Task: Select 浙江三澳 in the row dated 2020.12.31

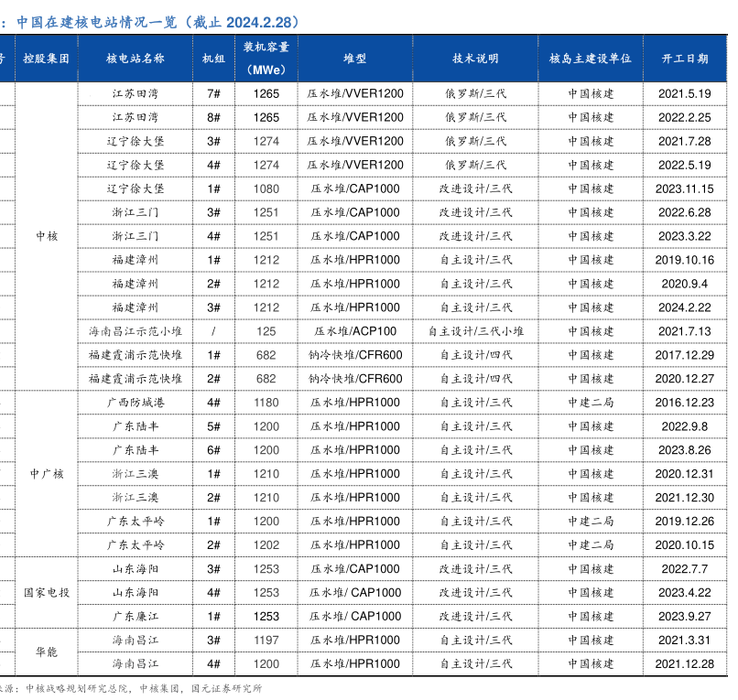Action: tap(136, 474)
